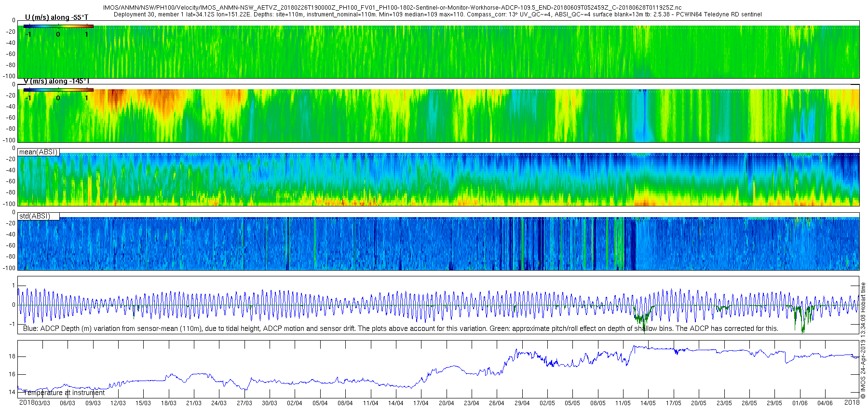868x410 pixels.
Task: Click the 03/03 date tick label
Action: [42, 403]
